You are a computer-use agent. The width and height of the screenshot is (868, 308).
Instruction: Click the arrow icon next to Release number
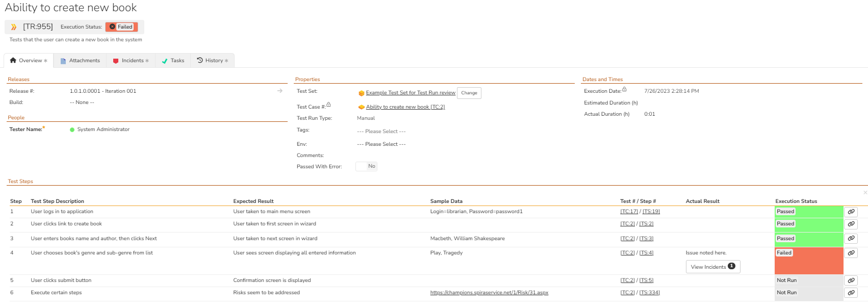point(280,91)
